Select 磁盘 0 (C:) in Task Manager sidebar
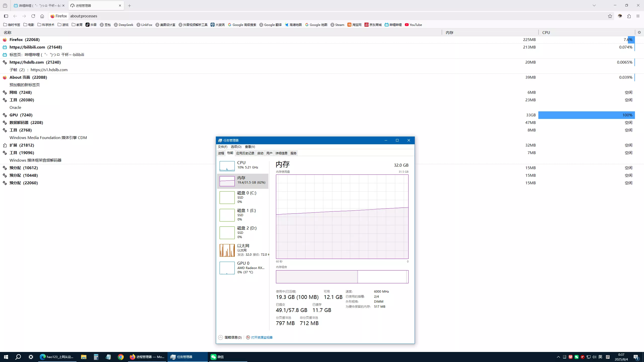 tap(243, 197)
